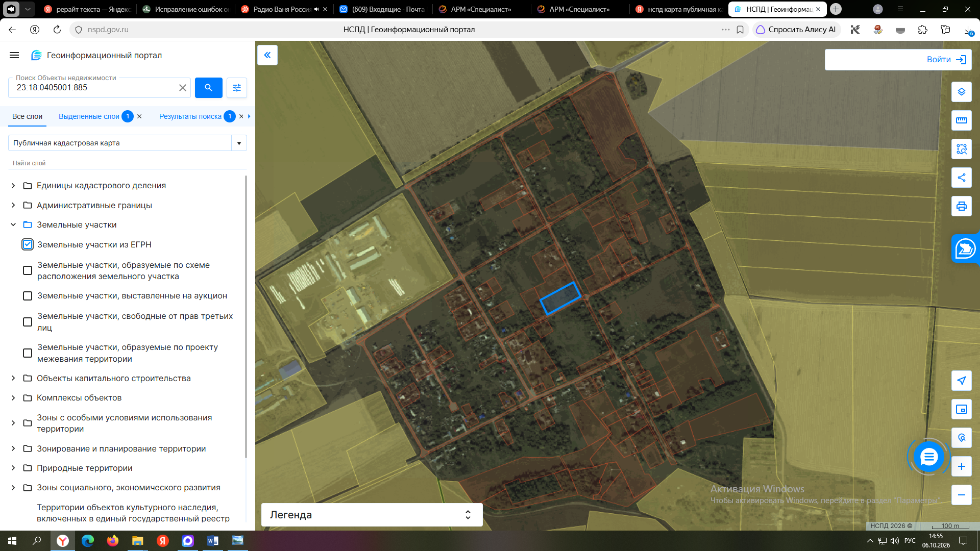This screenshot has height=551, width=980.
Task: Open Windows Start menu
Action: (x=12, y=541)
